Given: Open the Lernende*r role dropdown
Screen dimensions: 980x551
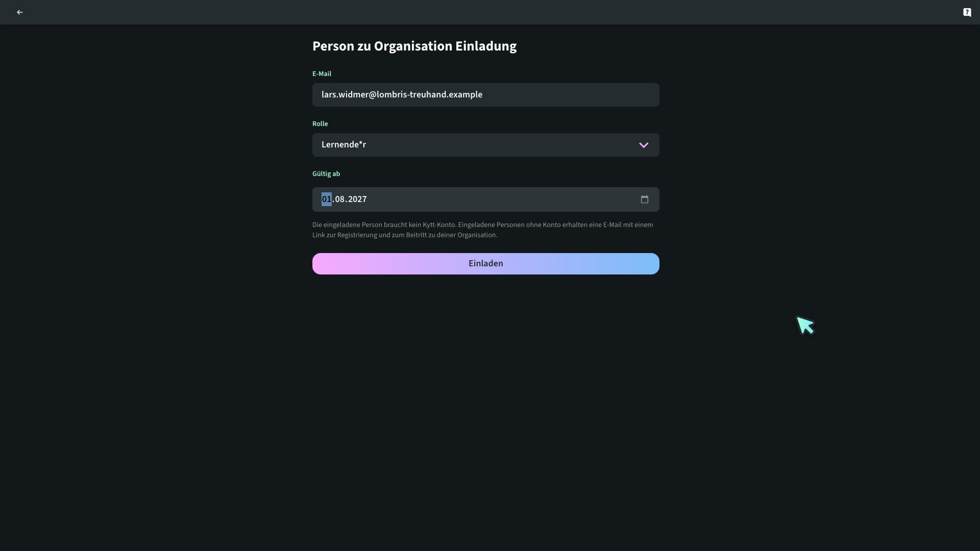Looking at the screenshot, I should click(x=486, y=145).
